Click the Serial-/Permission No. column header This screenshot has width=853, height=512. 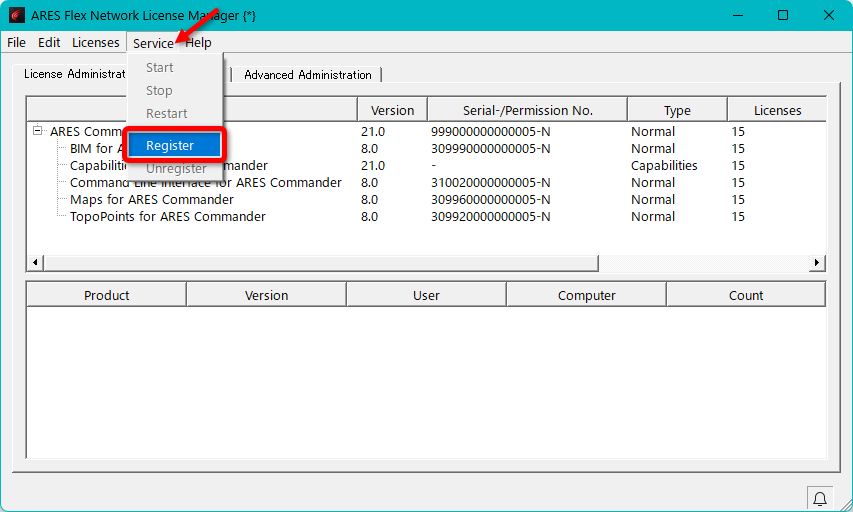click(x=527, y=110)
